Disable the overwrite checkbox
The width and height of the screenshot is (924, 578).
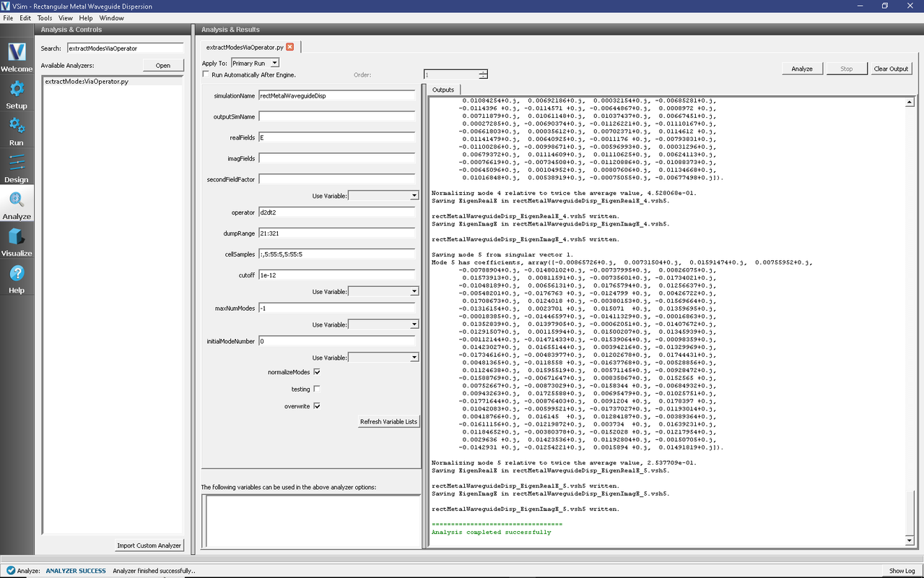click(x=317, y=406)
